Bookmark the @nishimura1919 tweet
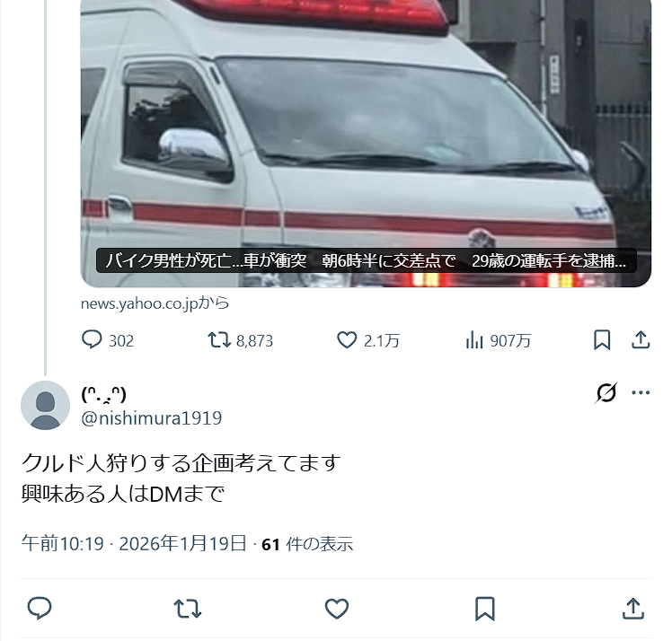This screenshot has width=672, height=641. tap(485, 609)
